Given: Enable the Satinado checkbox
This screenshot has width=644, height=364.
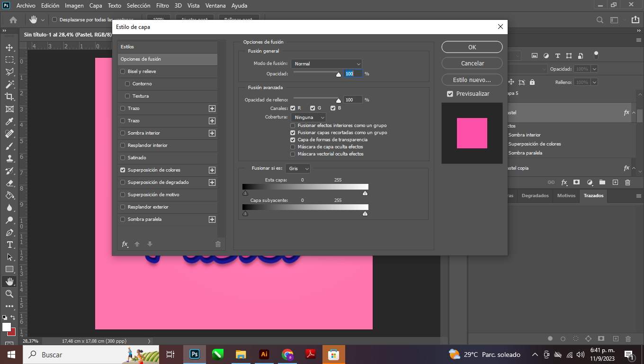Looking at the screenshot, I should coord(123,158).
